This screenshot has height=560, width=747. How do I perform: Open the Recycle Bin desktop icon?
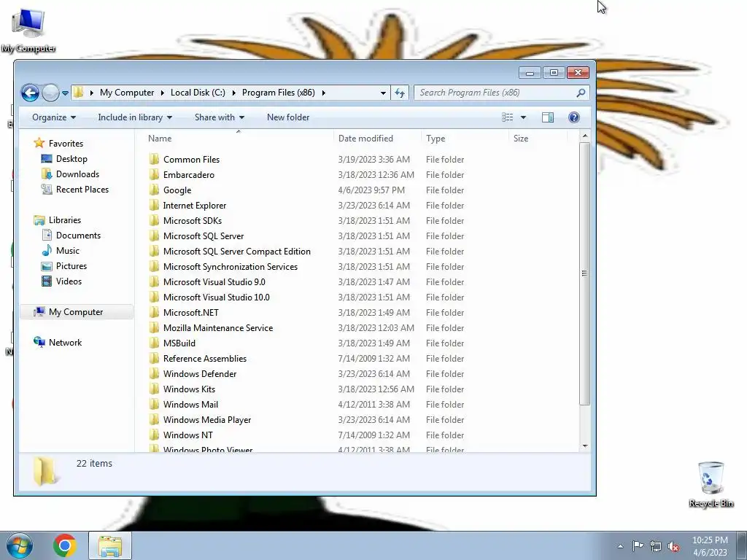pyautogui.click(x=711, y=484)
